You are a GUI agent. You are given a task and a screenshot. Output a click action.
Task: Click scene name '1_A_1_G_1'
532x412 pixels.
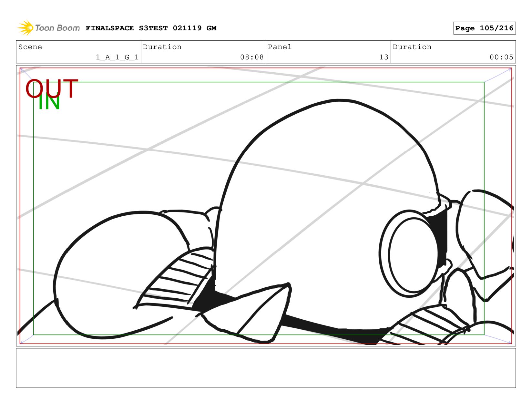[117, 57]
